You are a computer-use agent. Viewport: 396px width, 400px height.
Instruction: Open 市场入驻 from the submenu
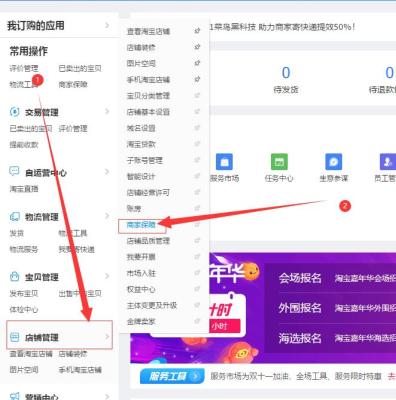click(141, 273)
